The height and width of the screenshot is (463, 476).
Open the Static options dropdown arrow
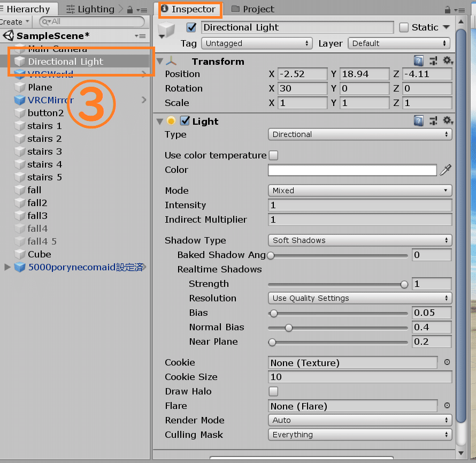(446, 27)
